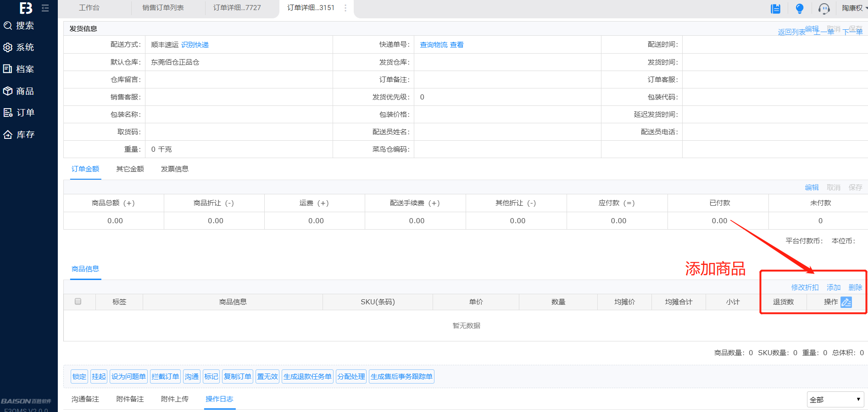Click the 生成售后事务跟踪单 button

point(401,377)
